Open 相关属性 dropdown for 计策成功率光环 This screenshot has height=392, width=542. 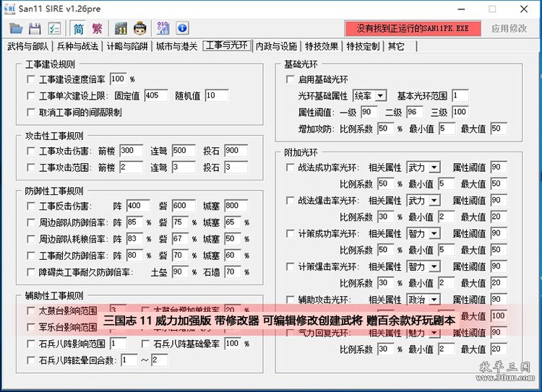pyautogui.click(x=423, y=234)
